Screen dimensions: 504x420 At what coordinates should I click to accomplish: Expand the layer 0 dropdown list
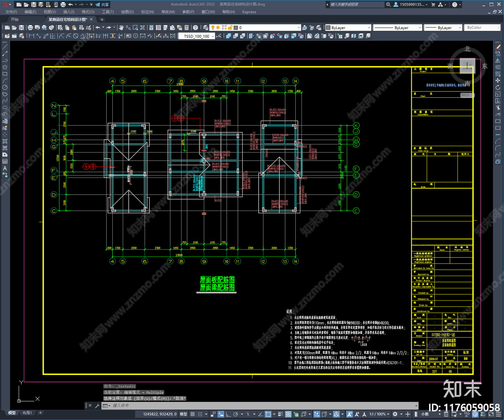click(267, 28)
